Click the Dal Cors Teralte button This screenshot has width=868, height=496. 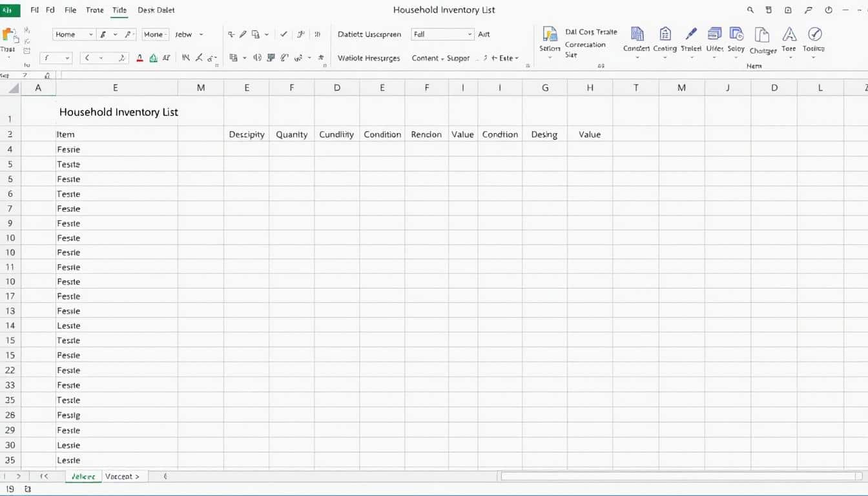(x=591, y=32)
